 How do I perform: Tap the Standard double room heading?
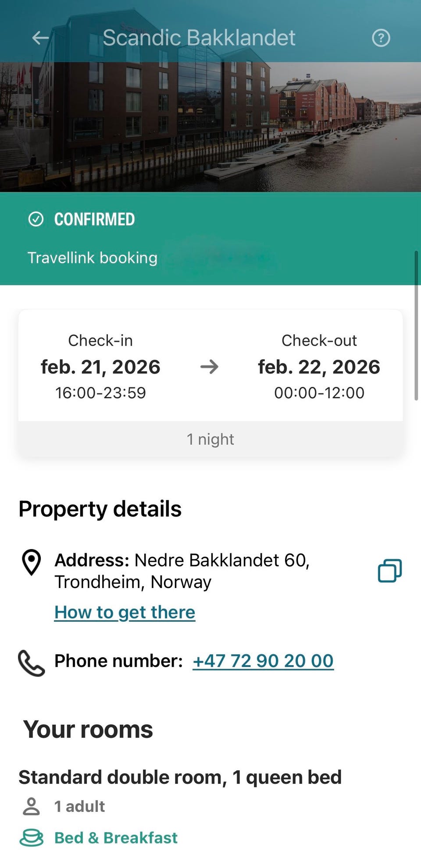point(180,777)
